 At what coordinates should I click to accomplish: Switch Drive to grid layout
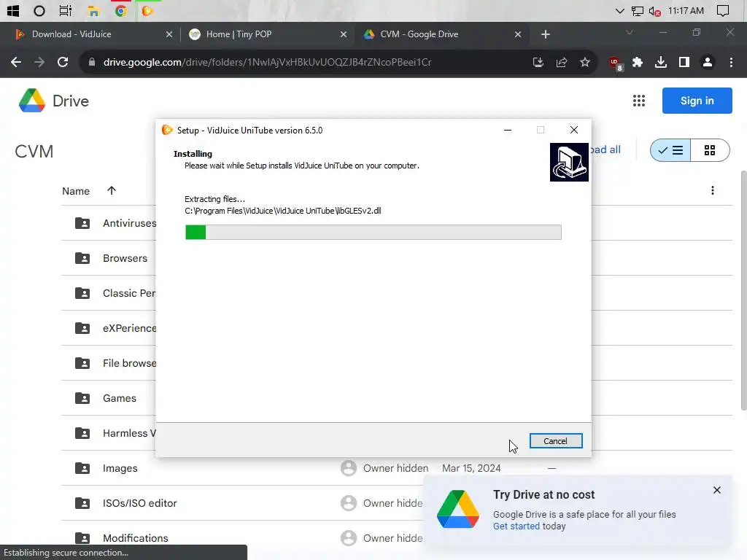pos(710,150)
